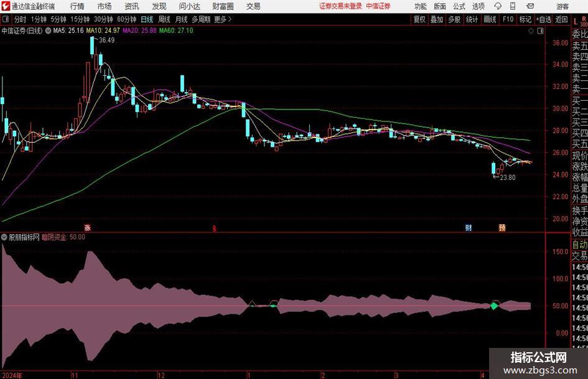Click the 多股 multi-stock button

[454, 19]
